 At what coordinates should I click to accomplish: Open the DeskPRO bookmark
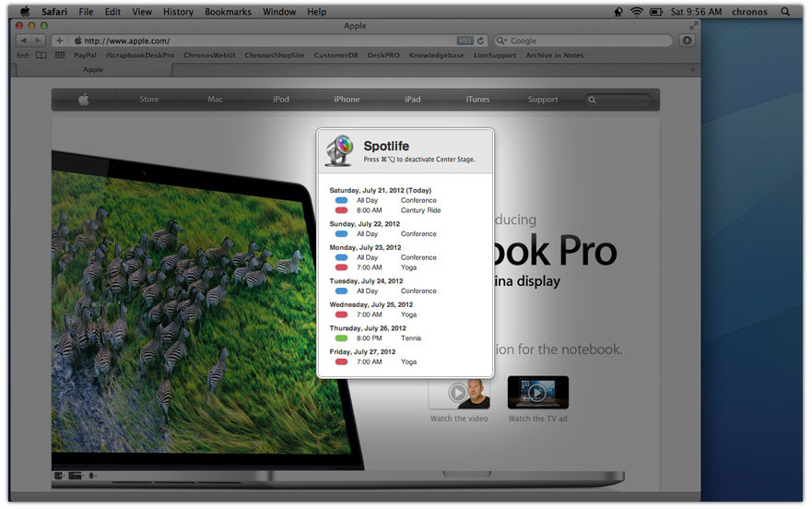click(x=383, y=55)
